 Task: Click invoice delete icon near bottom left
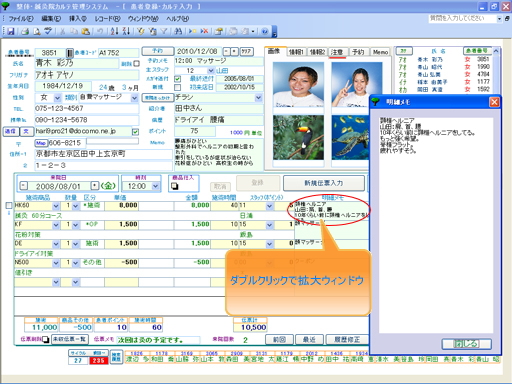46,339
